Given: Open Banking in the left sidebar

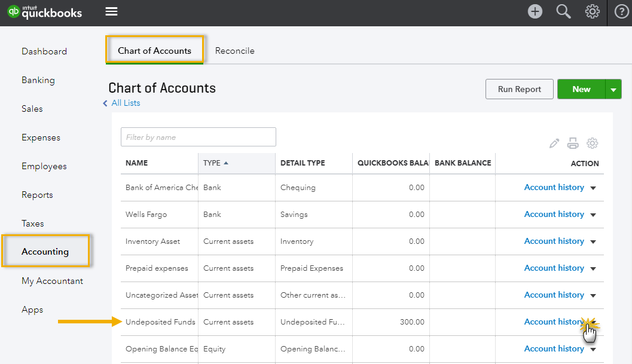Looking at the screenshot, I should tap(38, 80).
